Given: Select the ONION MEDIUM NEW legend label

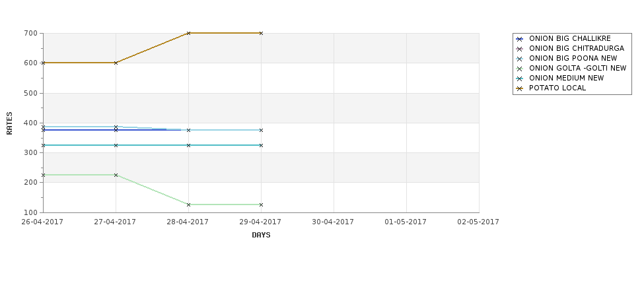Looking at the screenshot, I should (566, 79).
